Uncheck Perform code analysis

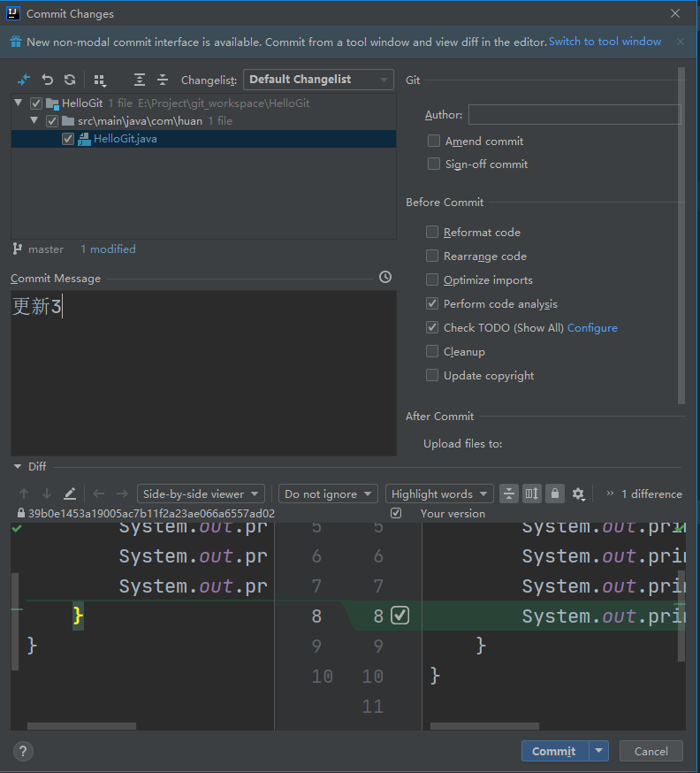[432, 303]
